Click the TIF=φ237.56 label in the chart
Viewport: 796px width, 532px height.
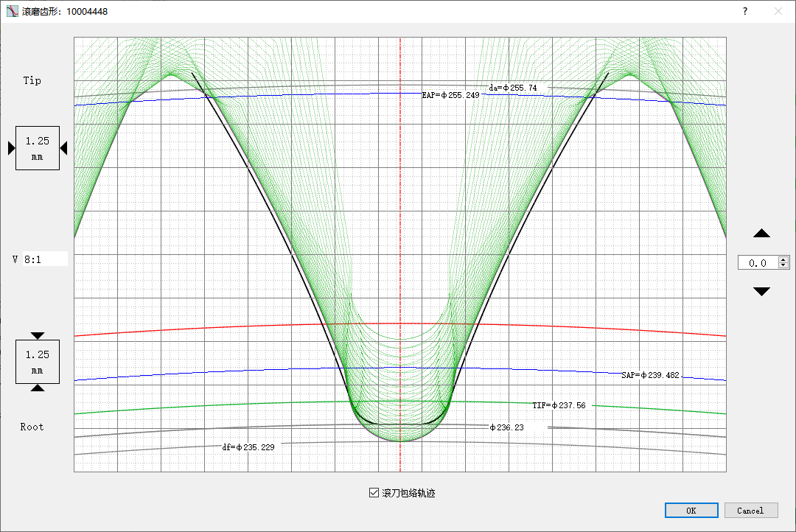click(x=559, y=405)
